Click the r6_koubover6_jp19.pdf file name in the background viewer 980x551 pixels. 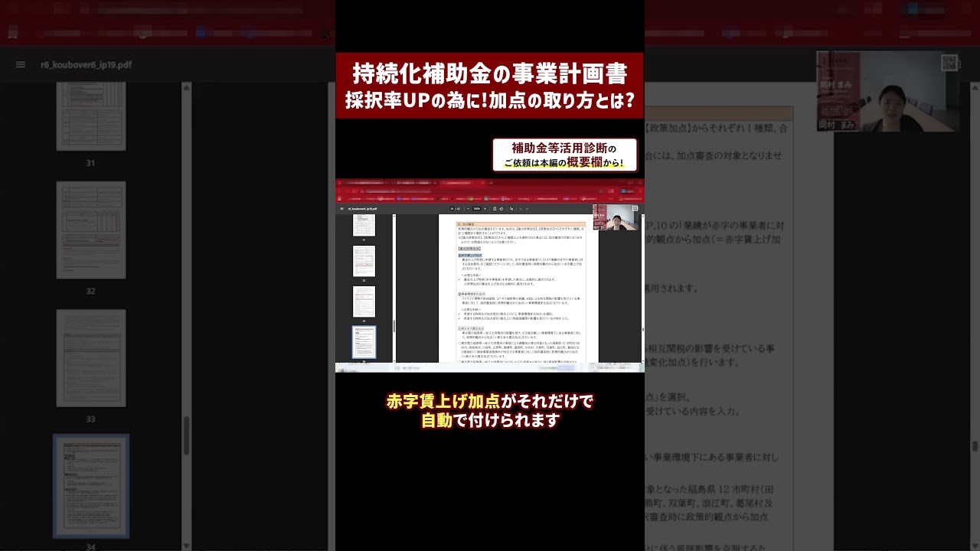(86, 65)
